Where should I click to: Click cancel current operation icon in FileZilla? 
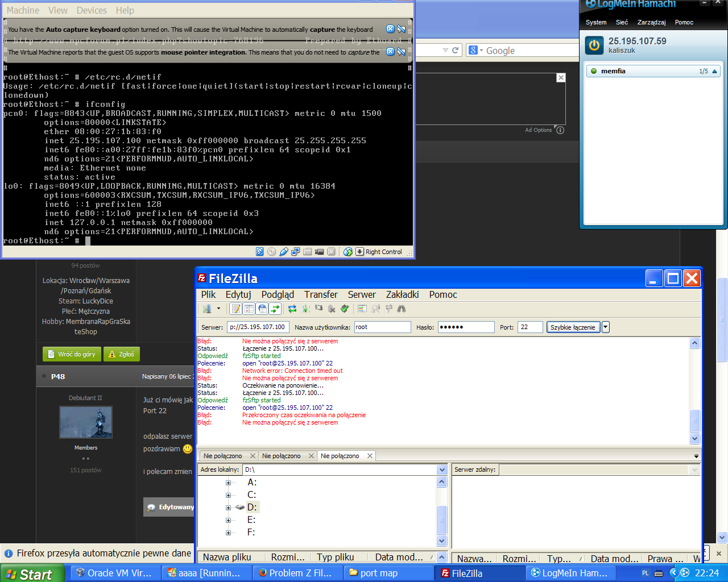318,309
